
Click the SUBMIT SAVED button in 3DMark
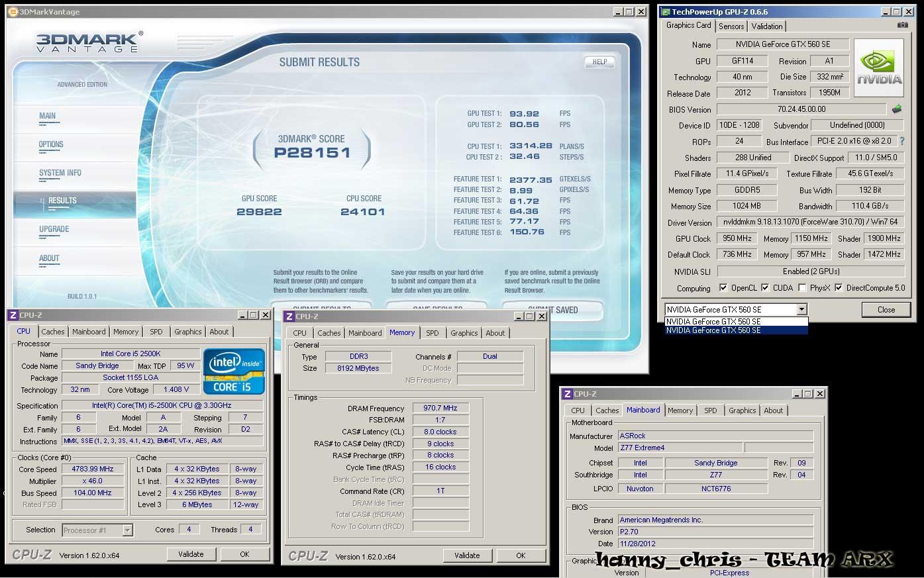(552, 309)
